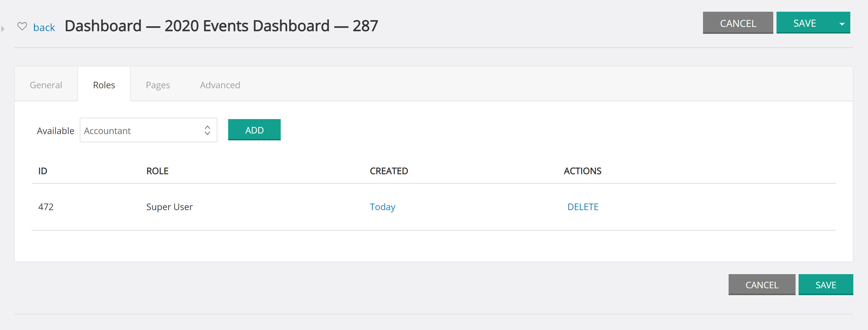
Task: Click the ROLE column header
Action: tap(157, 171)
